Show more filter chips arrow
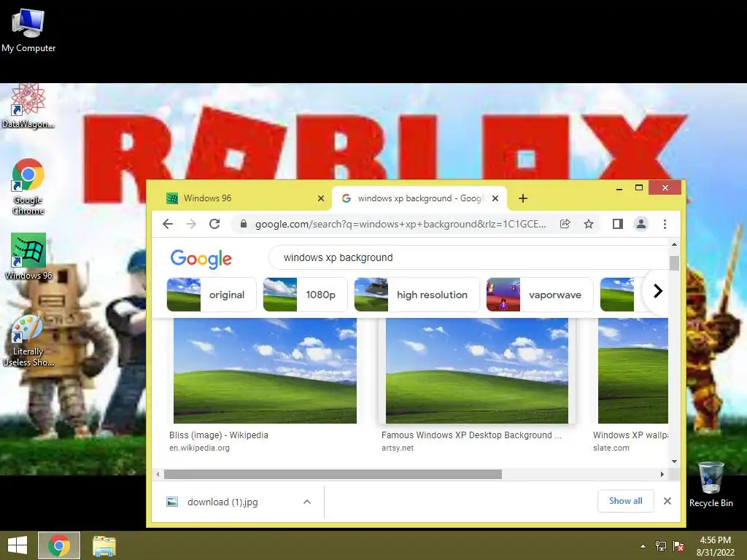 coord(657,291)
